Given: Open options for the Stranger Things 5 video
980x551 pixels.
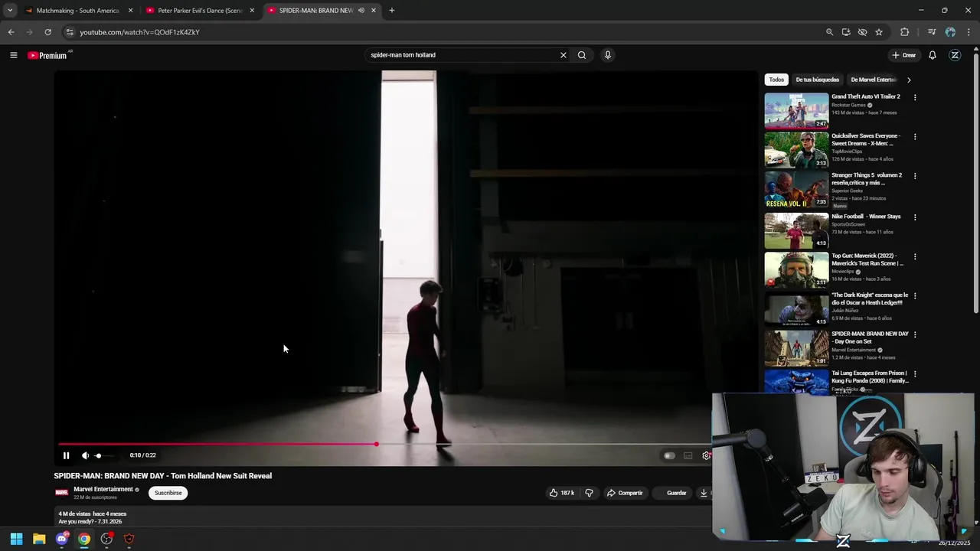Looking at the screenshot, I should coord(915,176).
